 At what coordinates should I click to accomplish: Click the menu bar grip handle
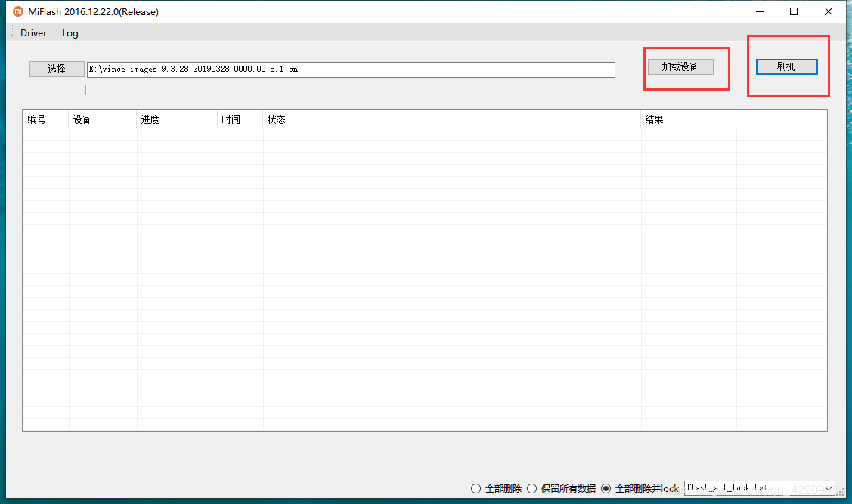(11, 32)
